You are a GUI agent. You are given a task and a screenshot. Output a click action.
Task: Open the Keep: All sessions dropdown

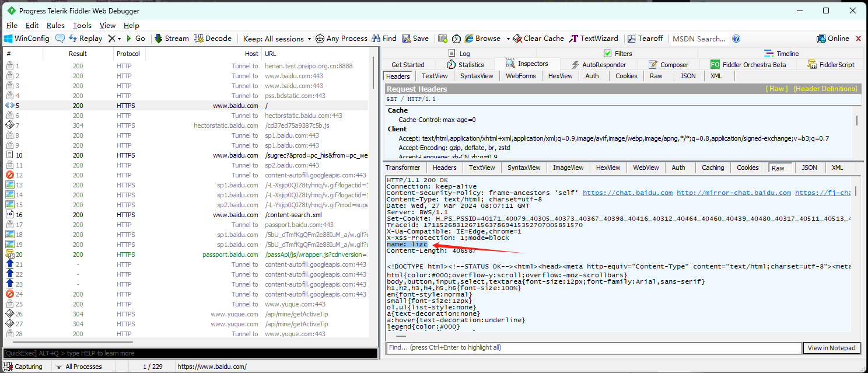[278, 39]
